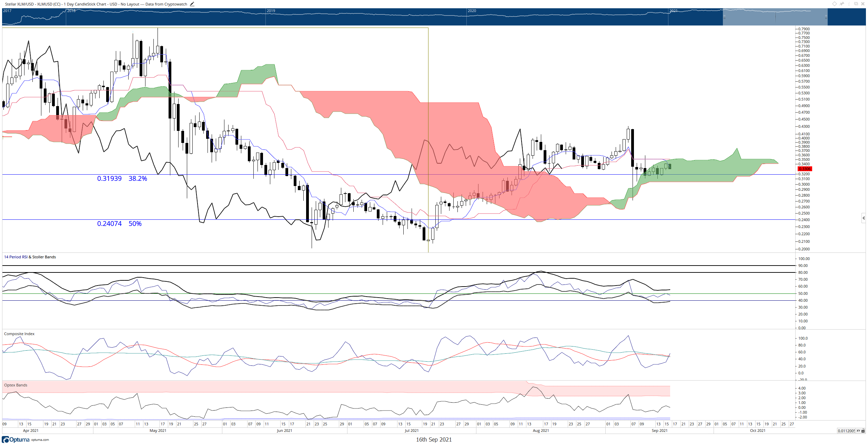Viewport: 868px width, 445px height.
Task: Jump to 2019 in the overview navigator
Action: coord(271,11)
